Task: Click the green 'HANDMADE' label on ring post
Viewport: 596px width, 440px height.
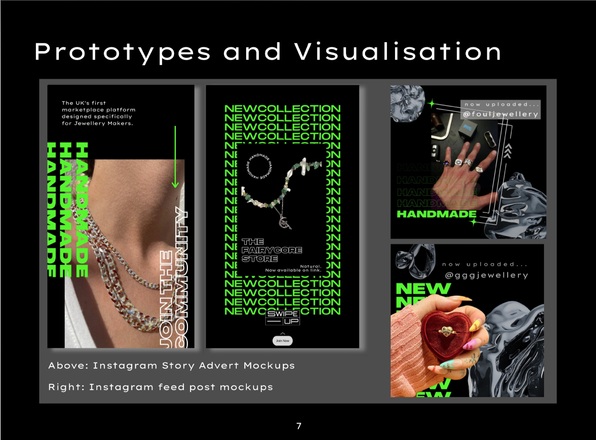Action: point(436,214)
